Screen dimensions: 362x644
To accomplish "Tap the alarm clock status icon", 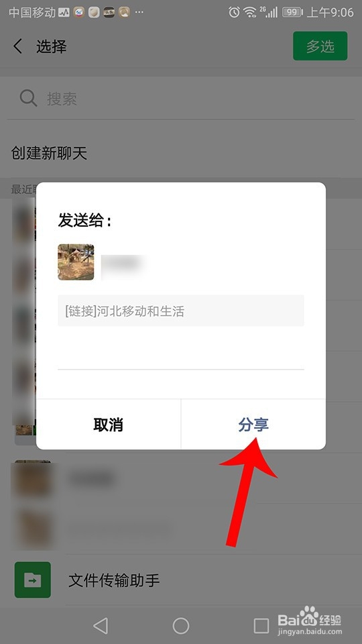I will point(235,12).
